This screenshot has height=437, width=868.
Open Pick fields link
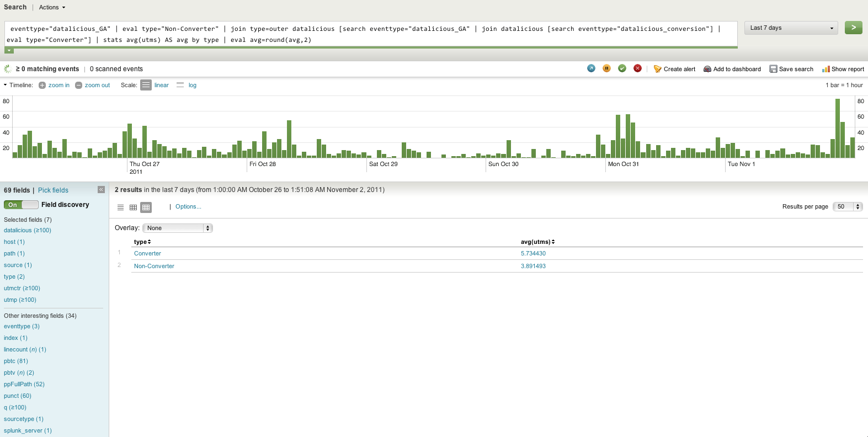click(53, 190)
